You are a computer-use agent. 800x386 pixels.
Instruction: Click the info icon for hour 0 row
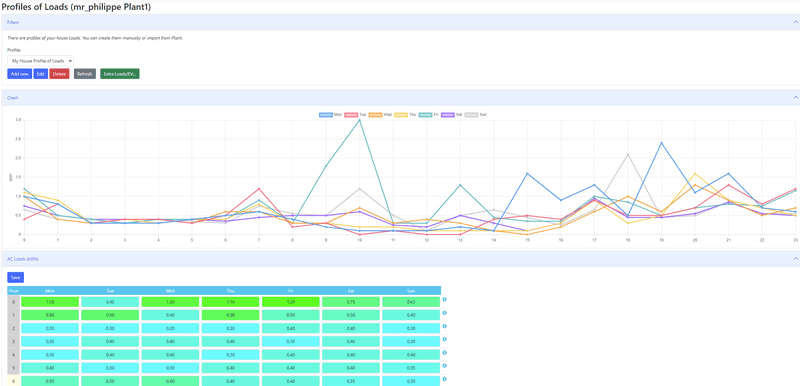click(x=444, y=299)
